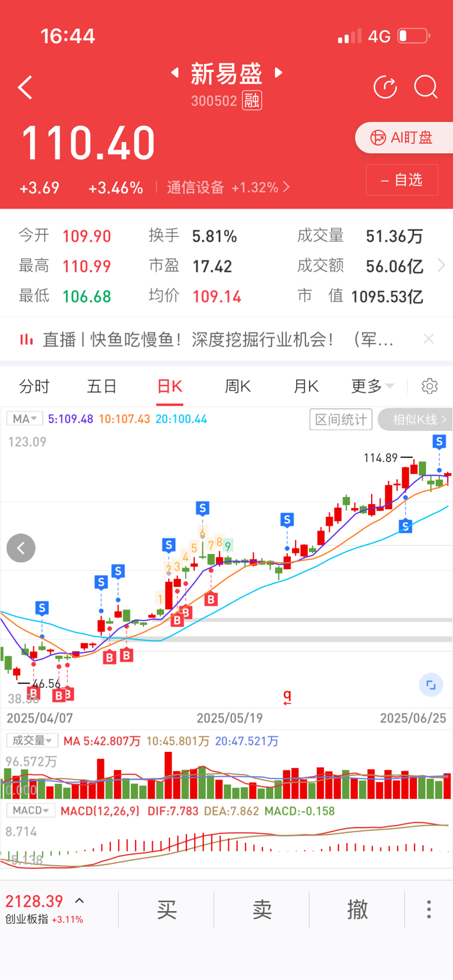Switch to next stock using right triangle
Image resolution: width=453 pixels, height=980 pixels.
279,72
